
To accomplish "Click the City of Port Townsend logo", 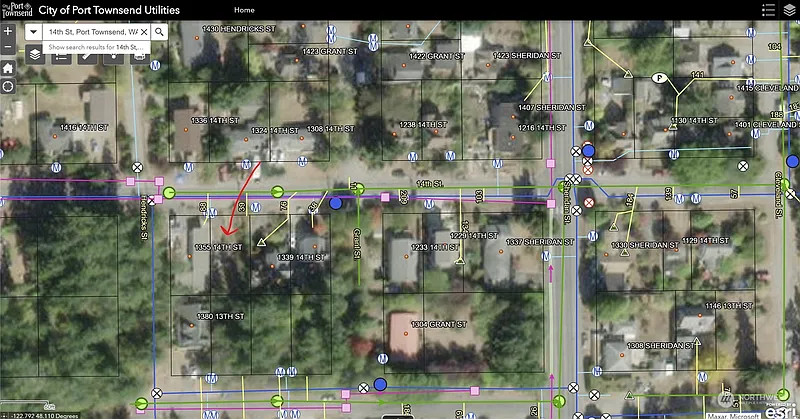I will [x=16, y=9].
